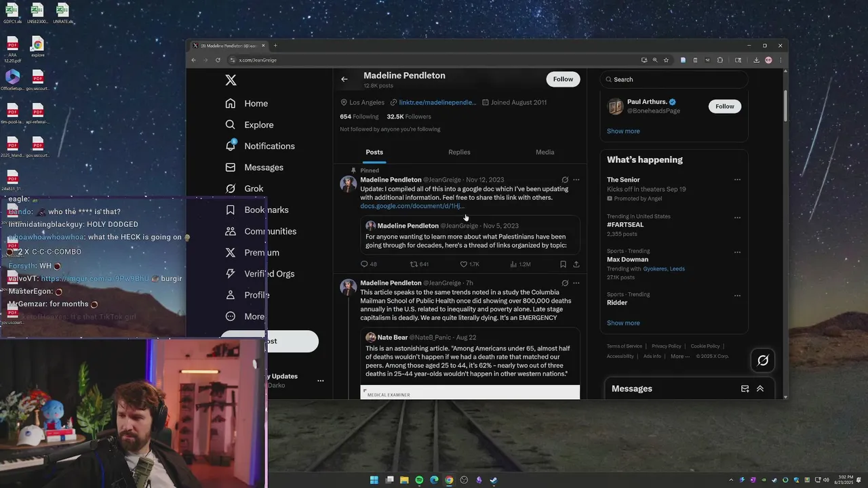Open more options for The Senior

(737, 180)
